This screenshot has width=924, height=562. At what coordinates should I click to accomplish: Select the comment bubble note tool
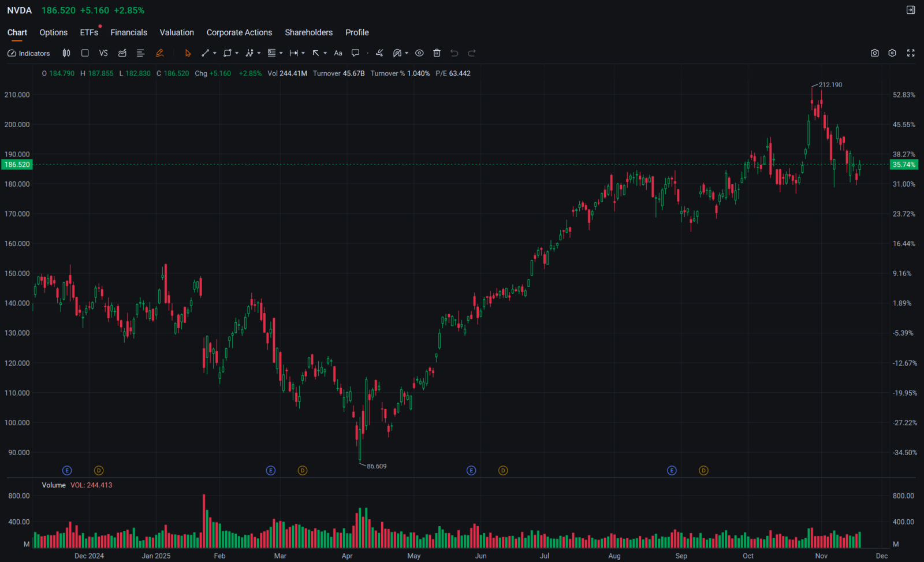click(x=356, y=53)
